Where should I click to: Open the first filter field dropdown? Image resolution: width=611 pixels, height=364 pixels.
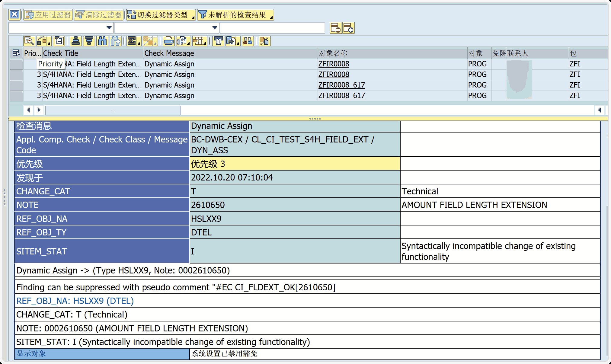tap(109, 28)
